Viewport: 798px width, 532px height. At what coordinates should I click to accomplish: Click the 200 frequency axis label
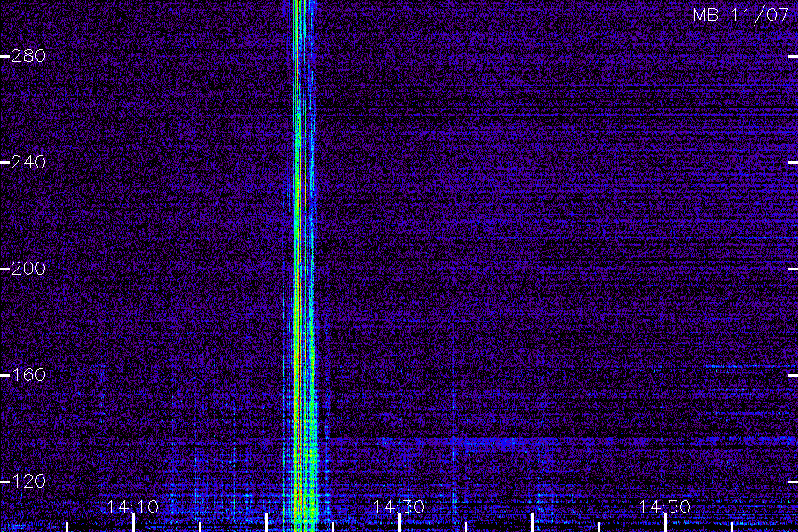point(28,269)
